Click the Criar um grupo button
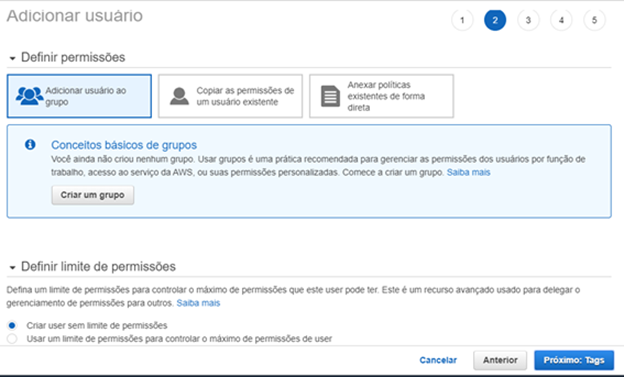The height and width of the screenshot is (377, 624). pos(92,195)
